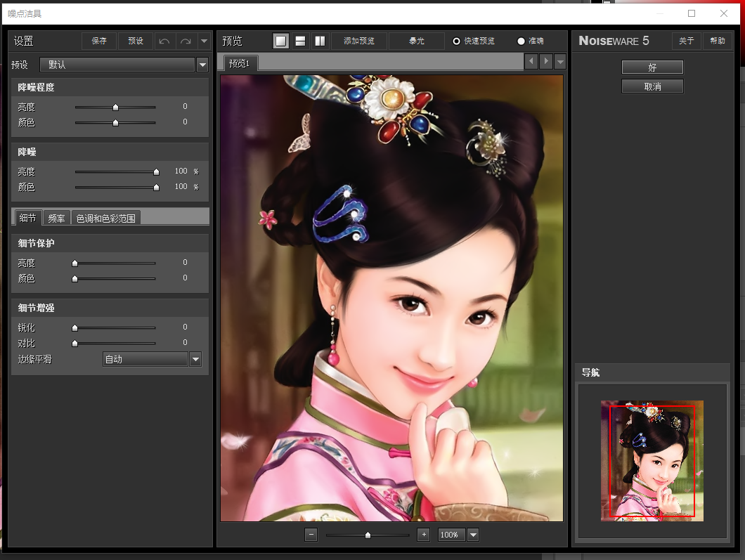The image size is (745, 560).
Task: Open the settings toolbar dropdown arrow next to redo
Action: 204,41
